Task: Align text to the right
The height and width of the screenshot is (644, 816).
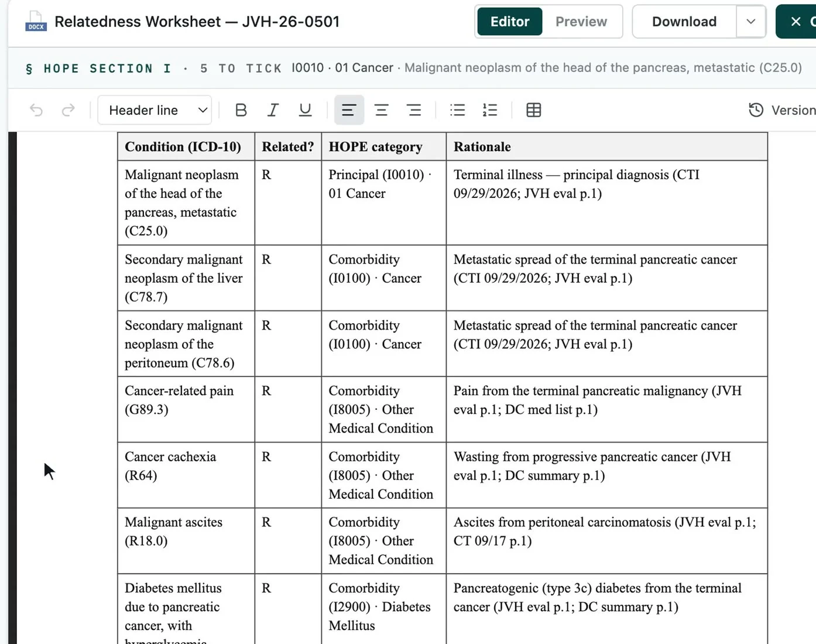Action: pyautogui.click(x=414, y=110)
